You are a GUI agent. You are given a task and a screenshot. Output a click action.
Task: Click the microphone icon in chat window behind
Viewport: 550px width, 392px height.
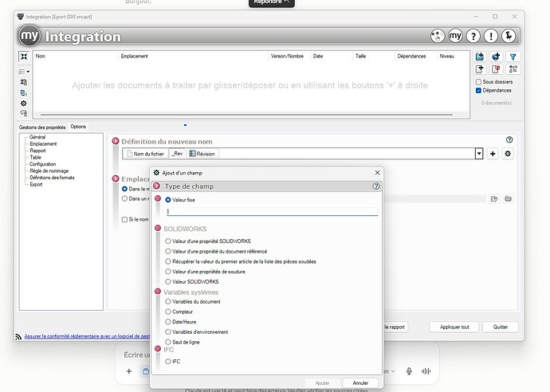point(409,371)
